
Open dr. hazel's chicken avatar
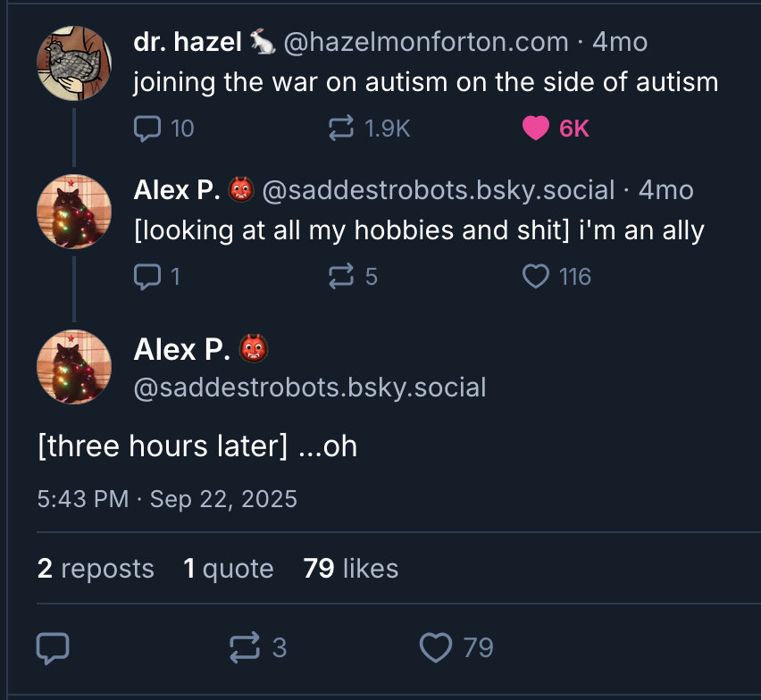coord(74,62)
